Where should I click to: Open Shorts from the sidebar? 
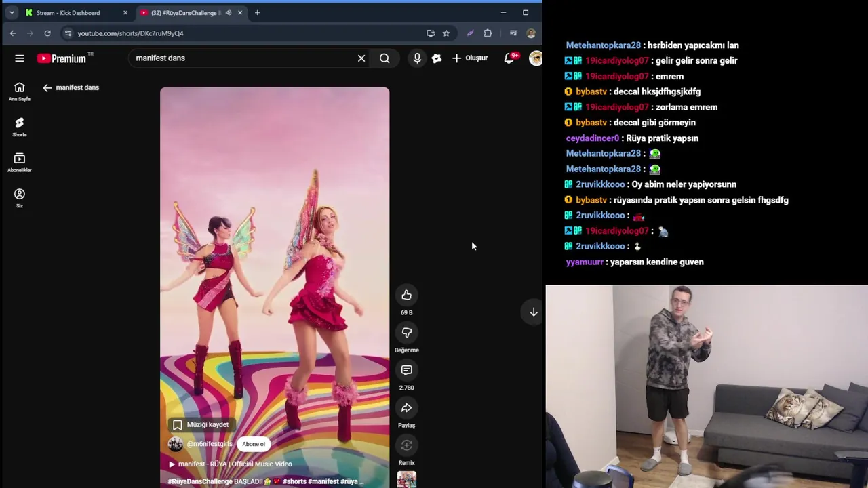pos(20,127)
